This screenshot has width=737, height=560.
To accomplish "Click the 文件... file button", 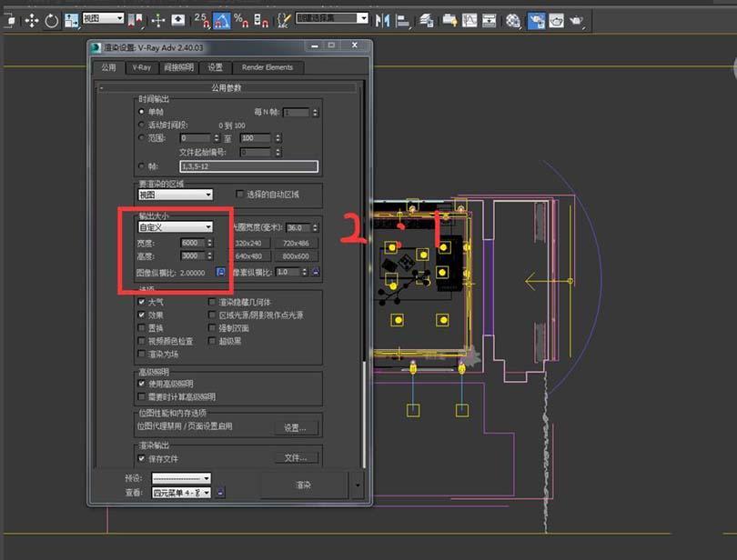I will click(x=296, y=458).
